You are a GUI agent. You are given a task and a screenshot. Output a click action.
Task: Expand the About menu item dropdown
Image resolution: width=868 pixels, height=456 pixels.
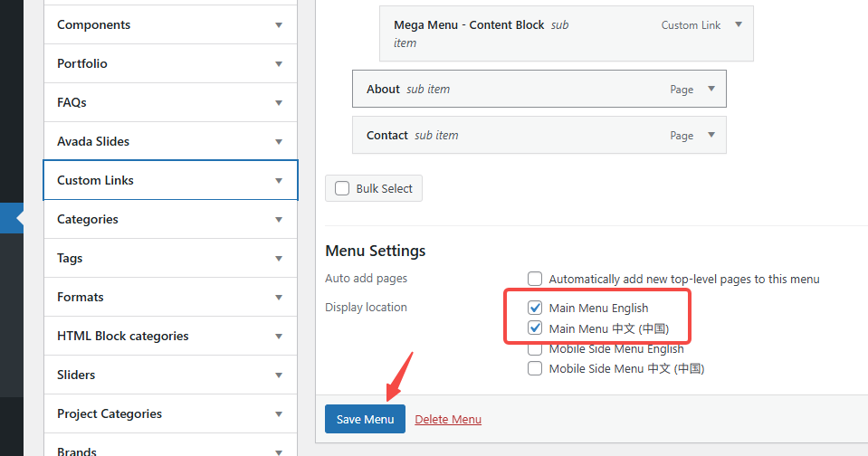(x=711, y=89)
